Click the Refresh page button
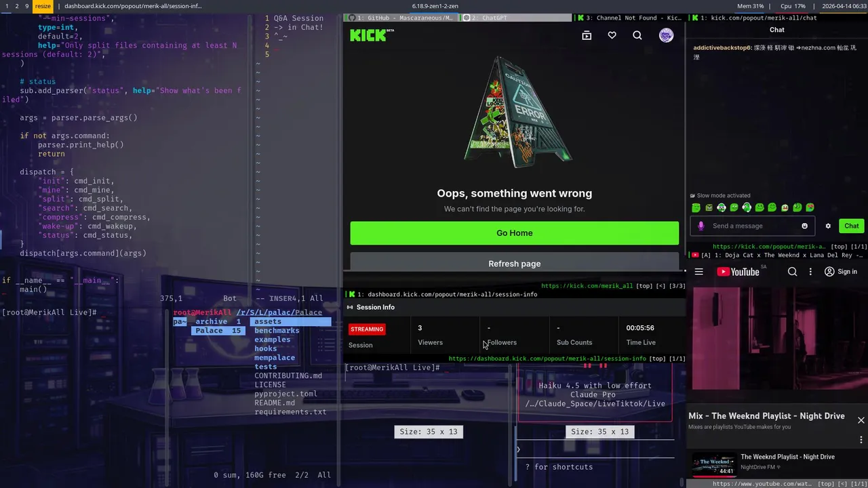This screenshot has height=488, width=868. [x=514, y=263]
